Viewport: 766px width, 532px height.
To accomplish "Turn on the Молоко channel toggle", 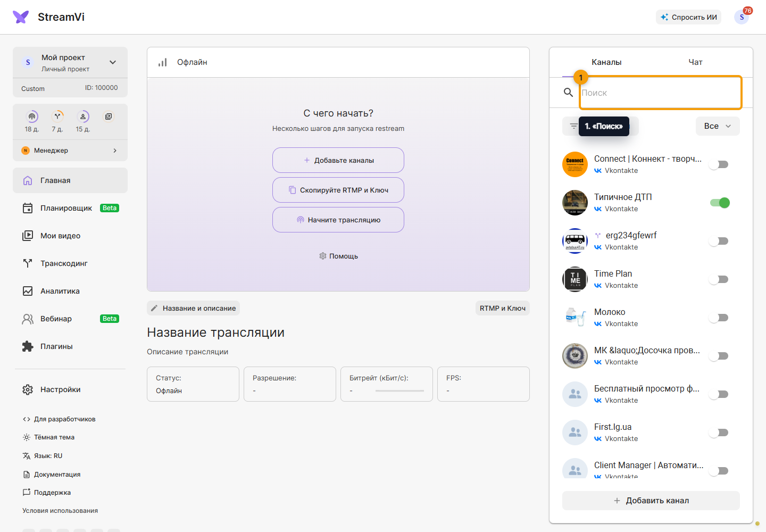I will click(x=719, y=318).
